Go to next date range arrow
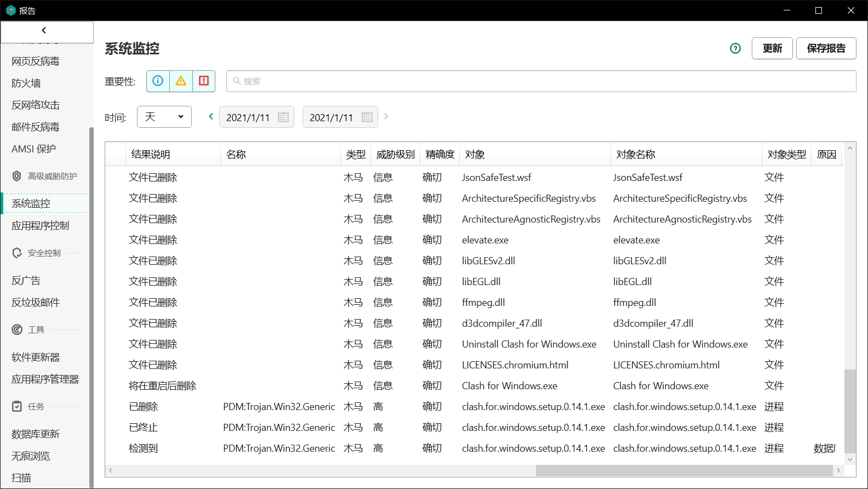This screenshot has width=868, height=489. [386, 116]
